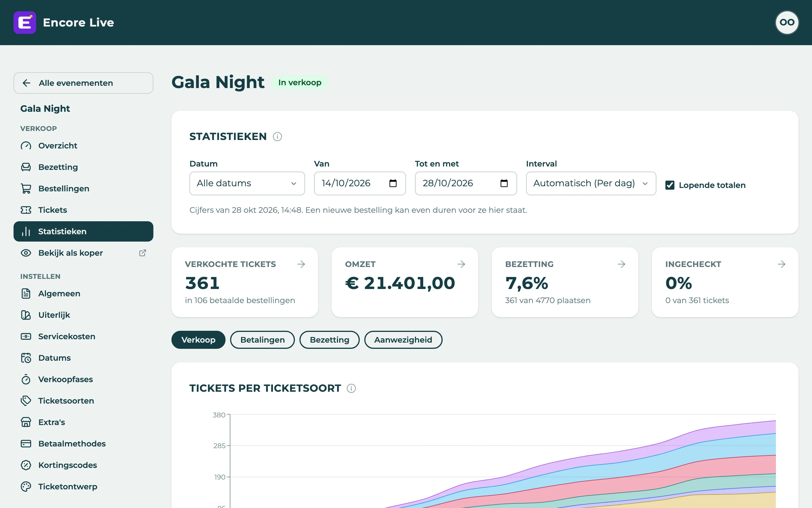812x508 pixels.
Task: Click info icon next to Tickets per ticketsoort
Action: (x=351, y=388)
